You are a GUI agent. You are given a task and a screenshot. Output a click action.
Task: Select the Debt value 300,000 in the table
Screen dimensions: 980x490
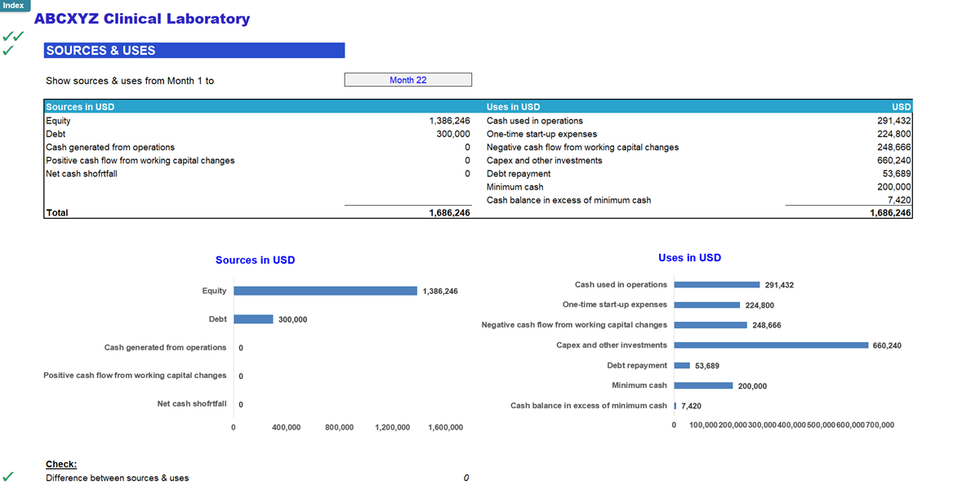pyautogui.click(x=453, y=134)
